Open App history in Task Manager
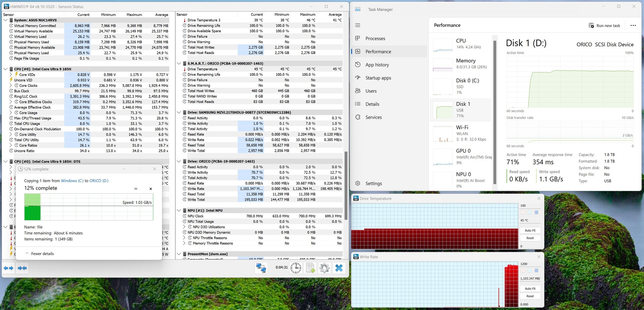The height and width of the screenshot is (310, 644). (389, 65)
